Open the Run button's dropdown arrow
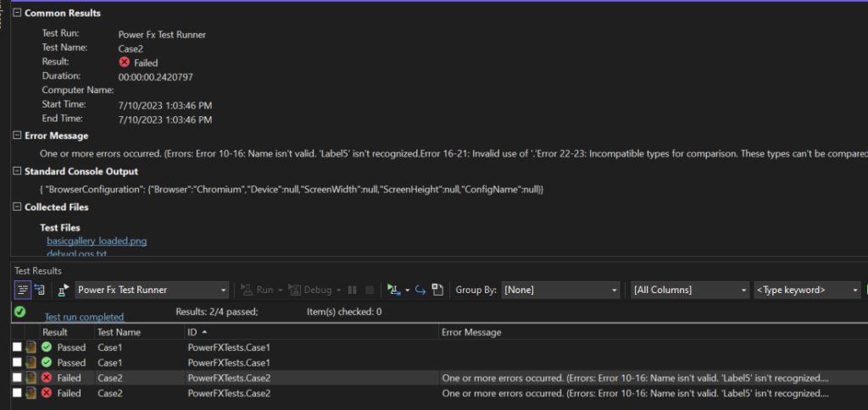 (x=280, y=290)
